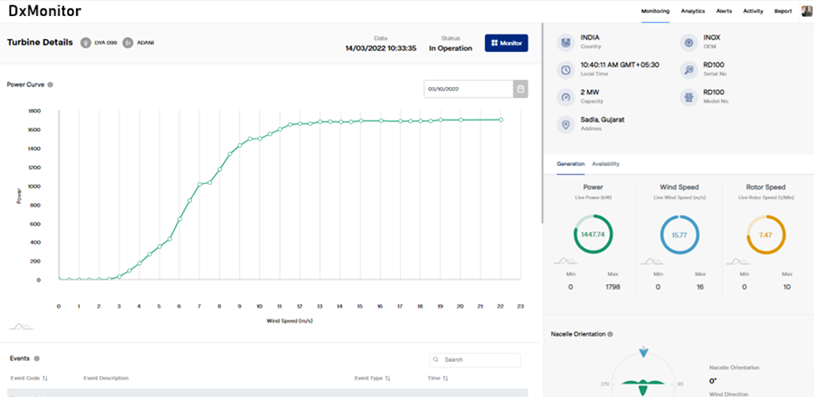Click the user profile avatar
Image resolution: width=814 pixels, height=397 pixels.
[808, 11]
